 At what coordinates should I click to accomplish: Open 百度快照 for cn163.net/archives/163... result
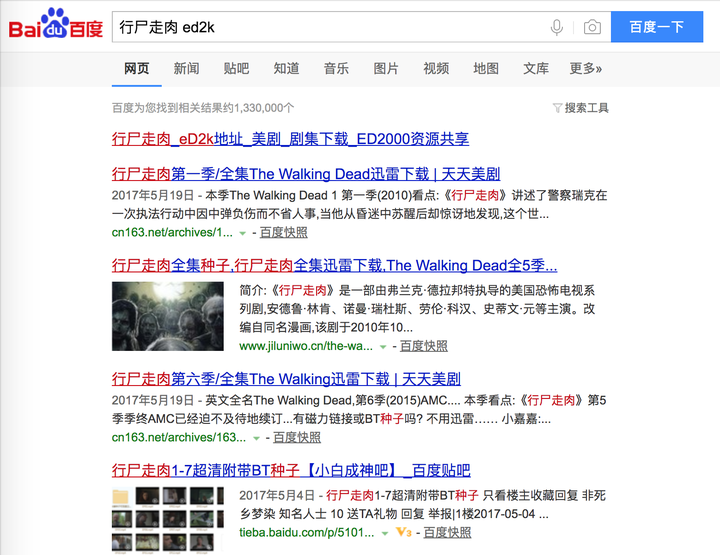[x=297, y=437]
